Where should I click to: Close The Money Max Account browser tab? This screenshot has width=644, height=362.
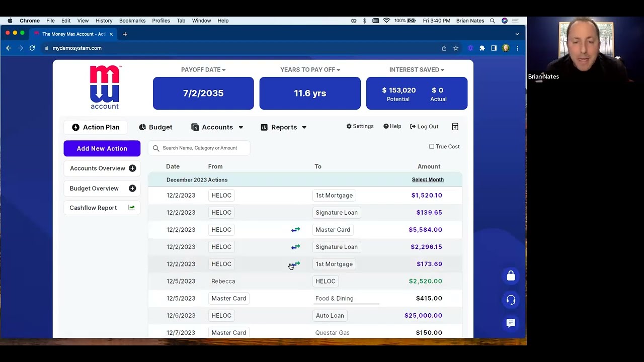click(x=111, y=34)
